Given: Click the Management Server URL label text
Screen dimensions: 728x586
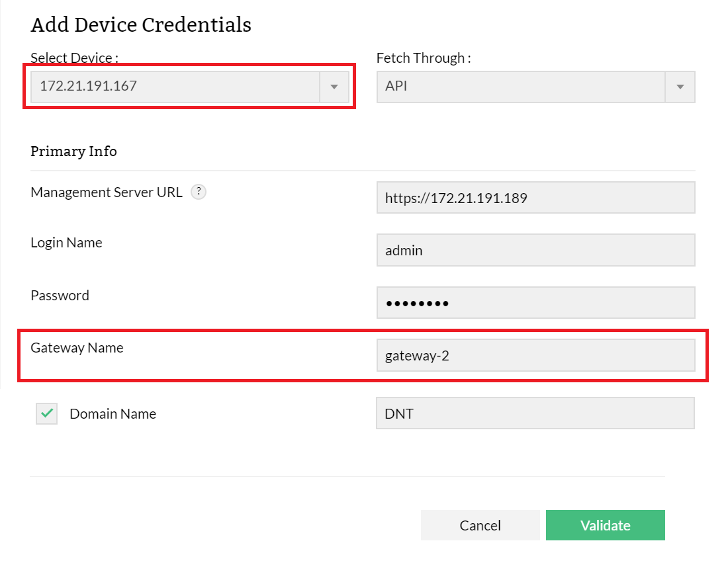Looking at the screenshot, I should (x=107, y=192).
